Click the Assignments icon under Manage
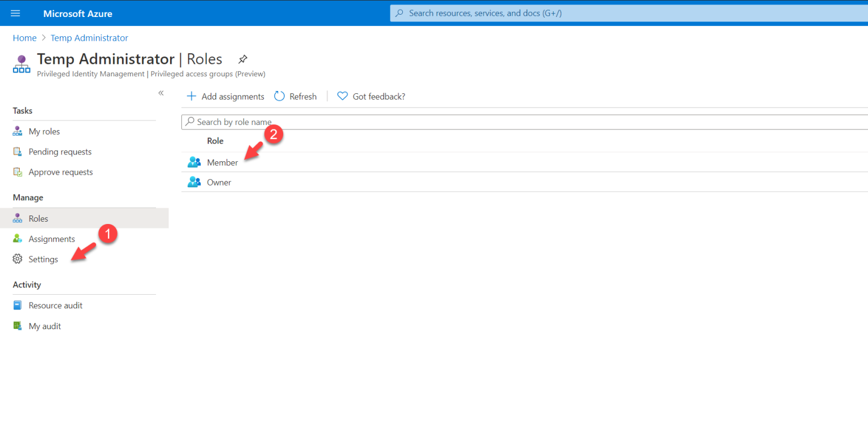The image size is (868, 431). coord(18,238)
